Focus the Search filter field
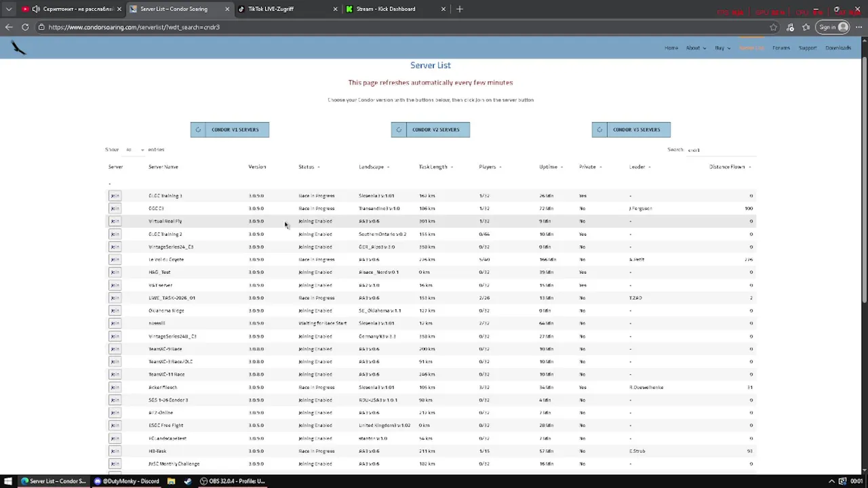868x488 pixels. click(x=720, y=150)
